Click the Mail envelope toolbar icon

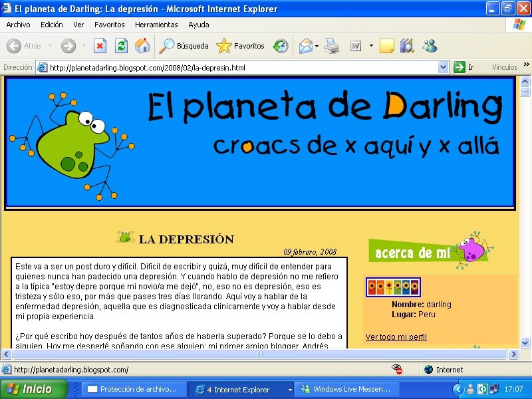(x=305, y=46)
